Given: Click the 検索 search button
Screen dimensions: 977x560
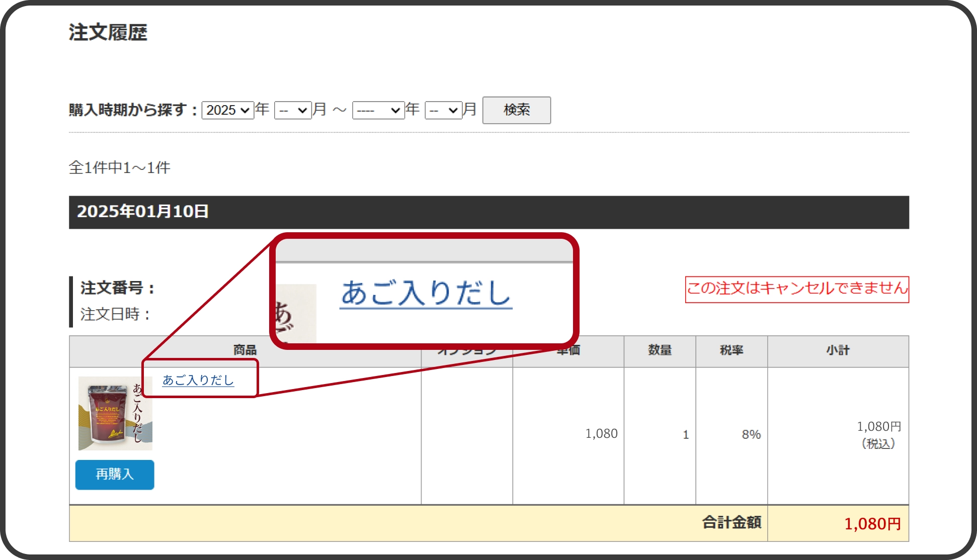Looking at the screenshot, I should [516, 110].
